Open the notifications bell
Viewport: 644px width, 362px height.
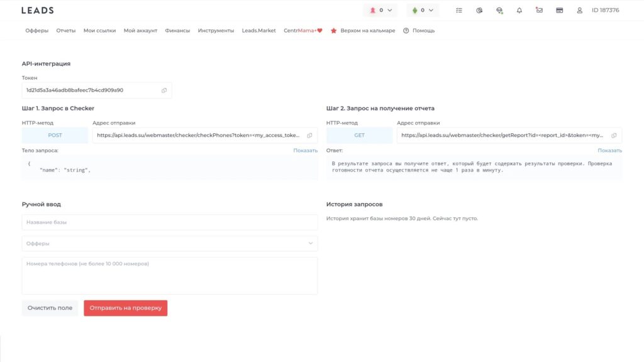coord(519,10)
